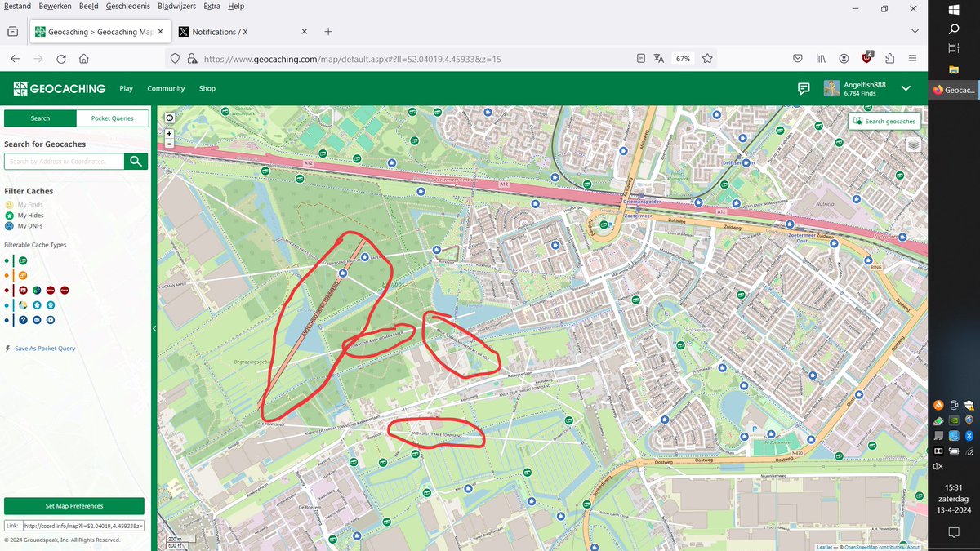The image size is (980, 551).
Task: Click the magnifier search button for geocaches
Action: pos(136,161)
